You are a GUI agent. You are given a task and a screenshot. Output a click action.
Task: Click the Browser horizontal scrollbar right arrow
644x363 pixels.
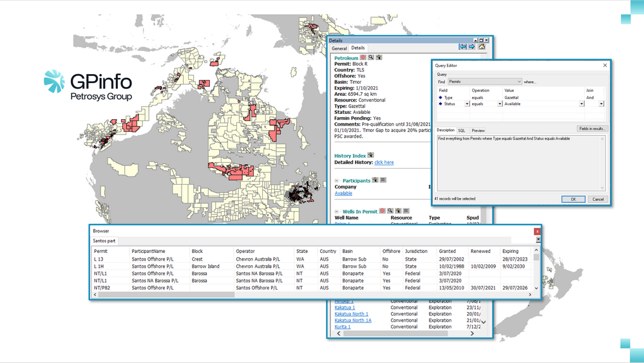[x=530, y=294]
